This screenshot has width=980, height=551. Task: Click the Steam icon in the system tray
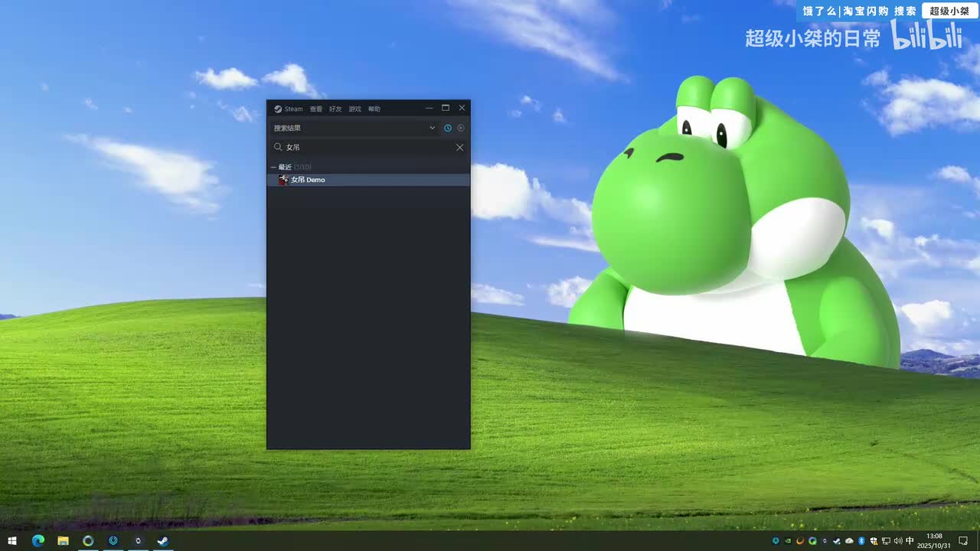point(837,540)
